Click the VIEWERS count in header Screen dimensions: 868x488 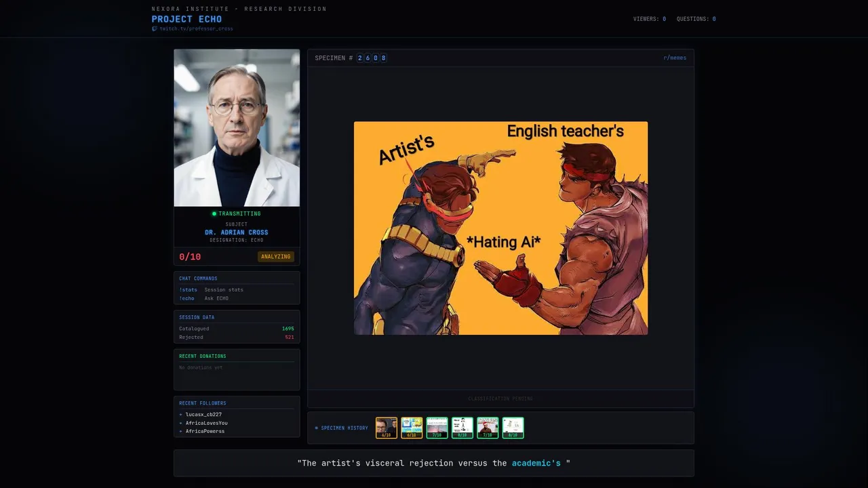point(650,19)
